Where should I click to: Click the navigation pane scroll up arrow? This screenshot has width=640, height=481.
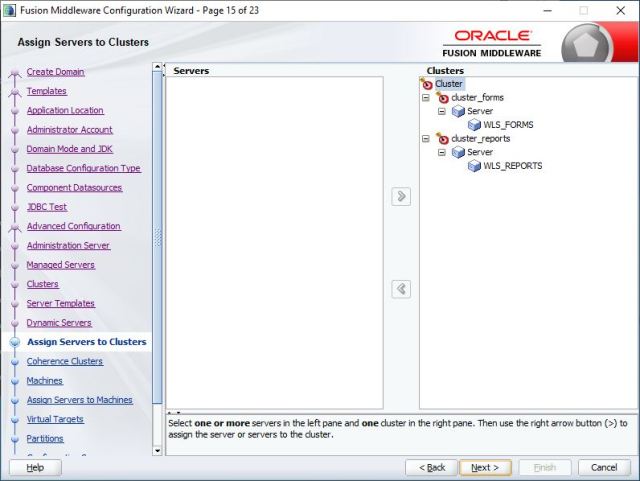pos(158,67)
